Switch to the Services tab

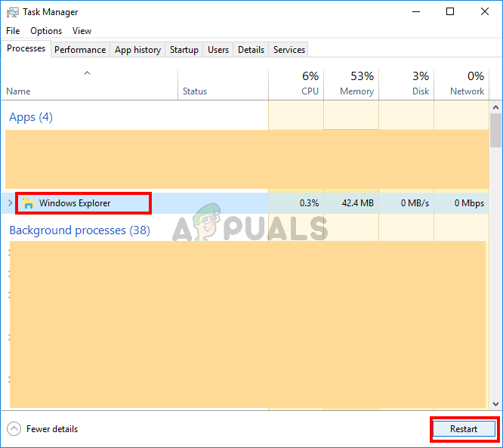tap(289, 50)
